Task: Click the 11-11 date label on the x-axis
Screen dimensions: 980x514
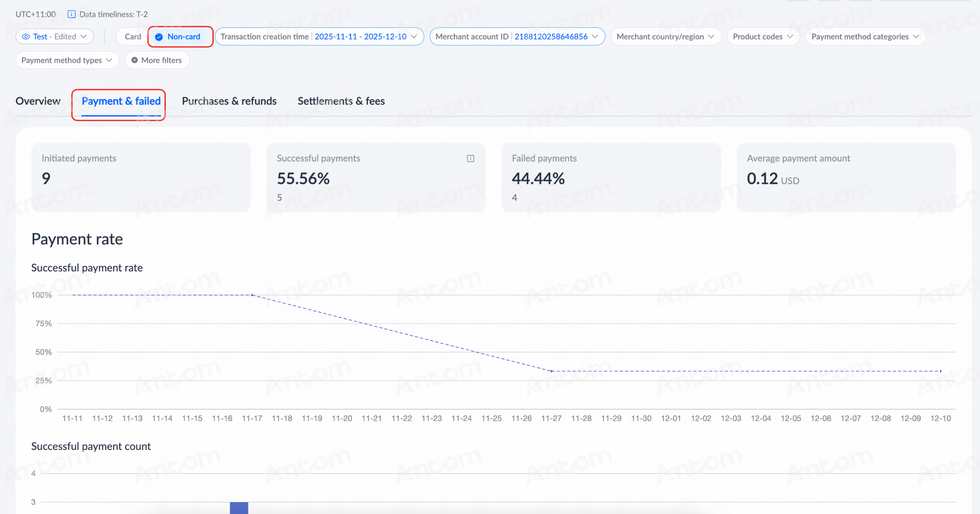Action: tap(72, 418)
